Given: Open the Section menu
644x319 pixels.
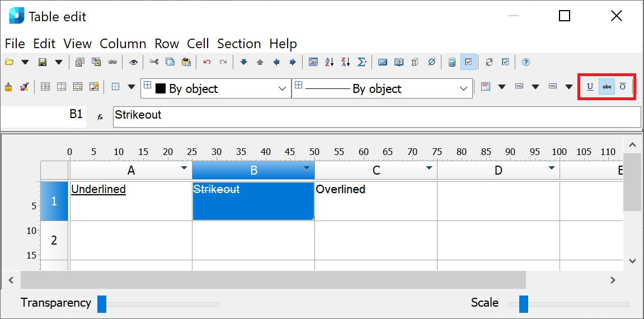Looking at the screenshot, I should (239, 44).
